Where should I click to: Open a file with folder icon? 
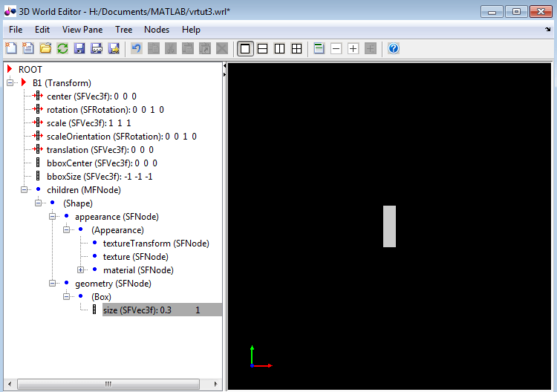coord(45,48)
